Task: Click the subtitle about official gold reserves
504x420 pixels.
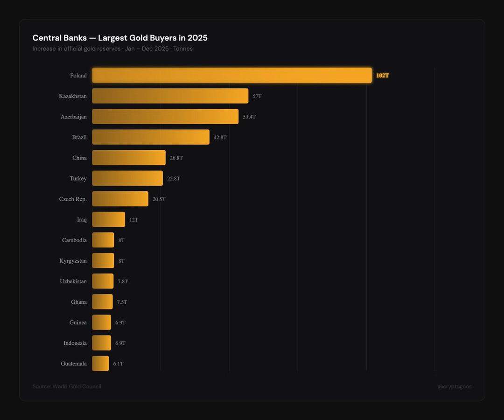Action: coord(112,49)
